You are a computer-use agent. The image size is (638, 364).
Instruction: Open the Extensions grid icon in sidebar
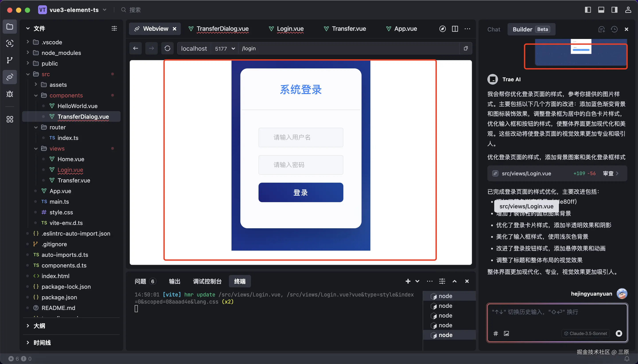coord(10,119)
